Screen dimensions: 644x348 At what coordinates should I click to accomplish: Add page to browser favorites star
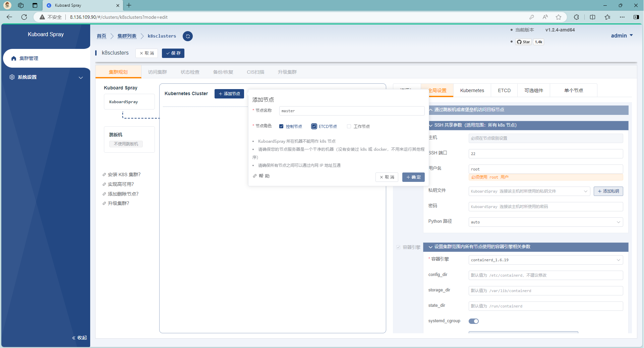(559, 17)
